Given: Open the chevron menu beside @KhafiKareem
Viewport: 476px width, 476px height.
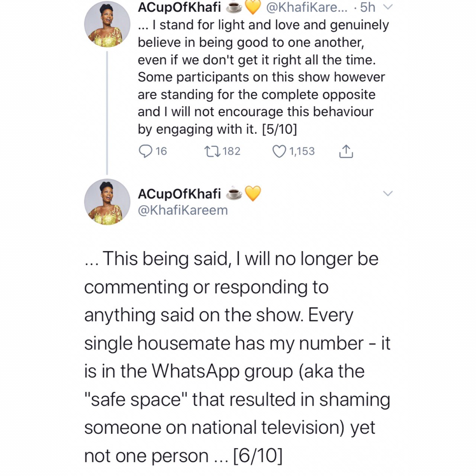Looking at the screenshot, I should (x=388, y=193).
